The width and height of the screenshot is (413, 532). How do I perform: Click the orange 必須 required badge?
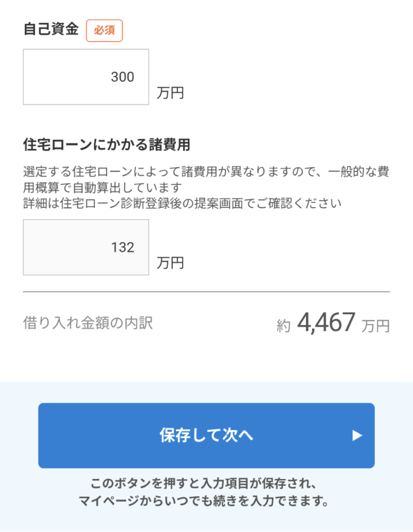(x=104, y=31)
